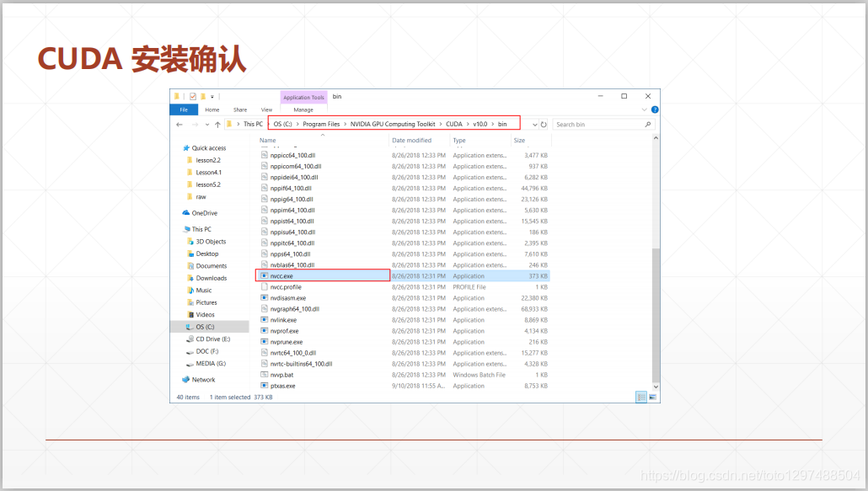Screen dimensions: 868x491
Task: Select This PC in the navigation pane
Action: pos(198,229)
